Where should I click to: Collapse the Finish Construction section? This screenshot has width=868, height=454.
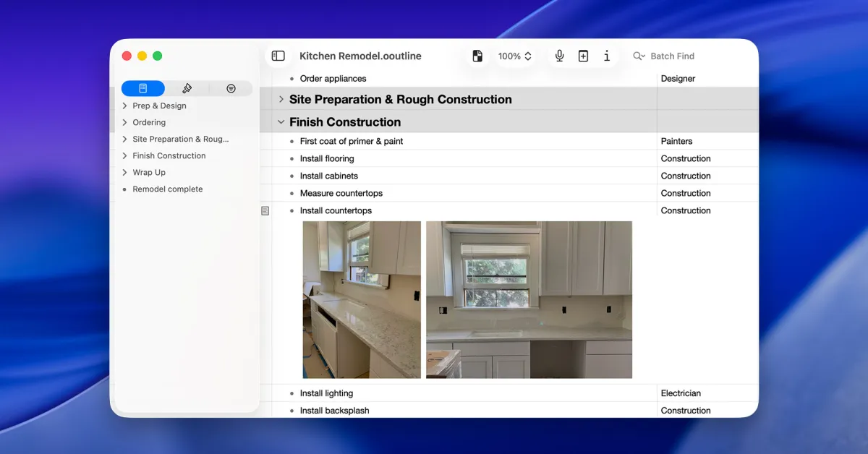[x=281, y=122]
